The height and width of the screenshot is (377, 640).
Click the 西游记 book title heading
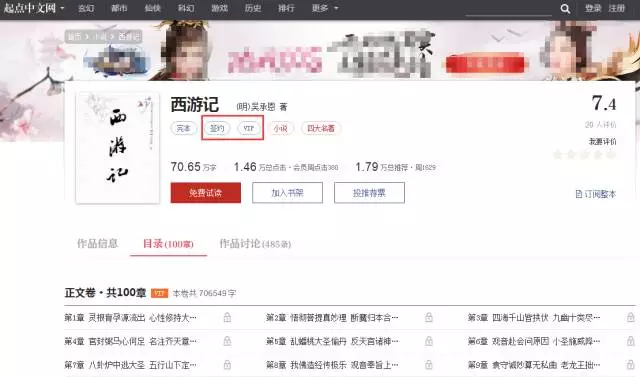tap(195, 105)
